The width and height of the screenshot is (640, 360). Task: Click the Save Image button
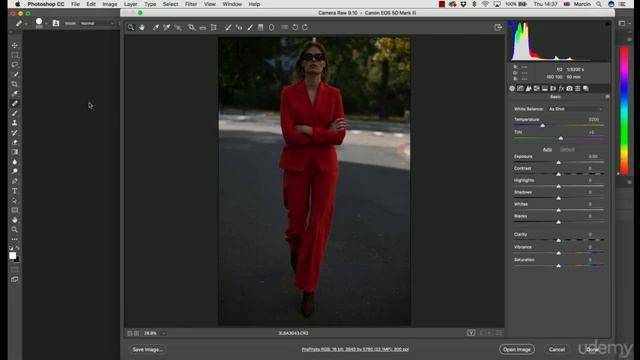coord(147,349)
